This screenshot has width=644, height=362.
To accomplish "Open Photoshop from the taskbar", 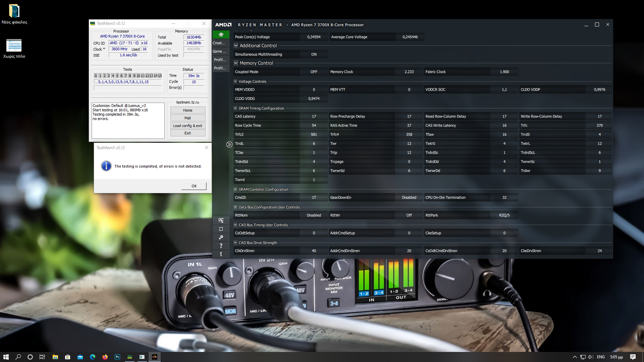I will pyautogui.click(x=117, y=357).
